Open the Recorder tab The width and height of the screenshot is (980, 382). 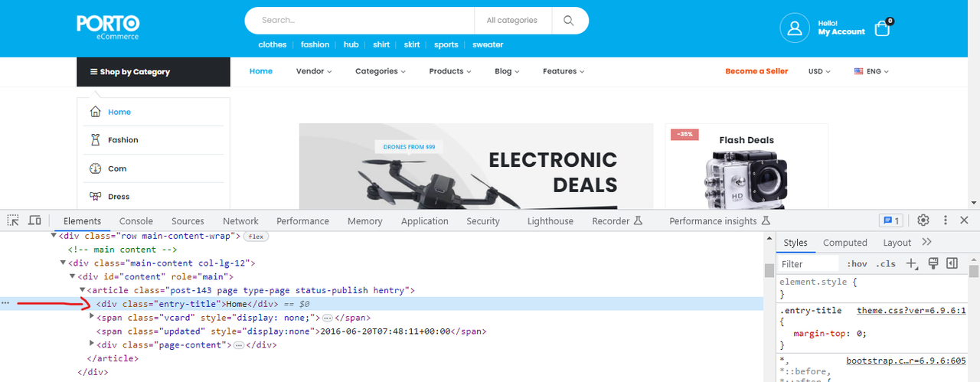tap(617, 220)
